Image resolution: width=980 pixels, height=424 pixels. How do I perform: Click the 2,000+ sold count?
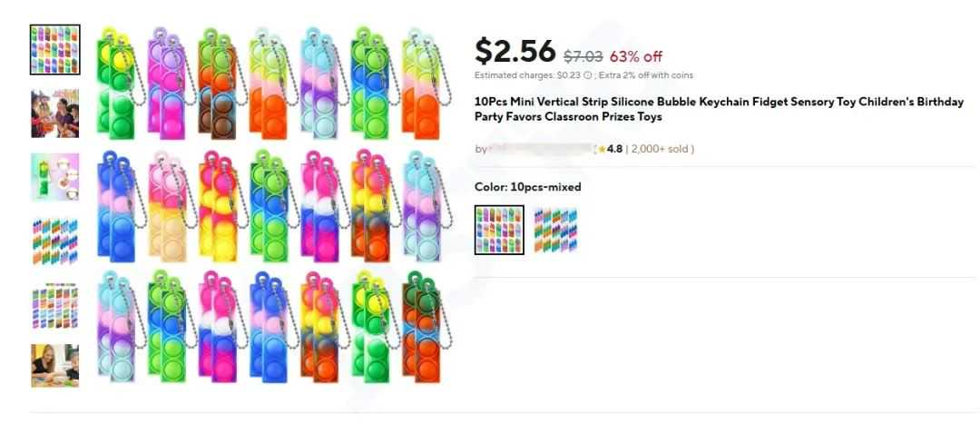click(660, 149)
